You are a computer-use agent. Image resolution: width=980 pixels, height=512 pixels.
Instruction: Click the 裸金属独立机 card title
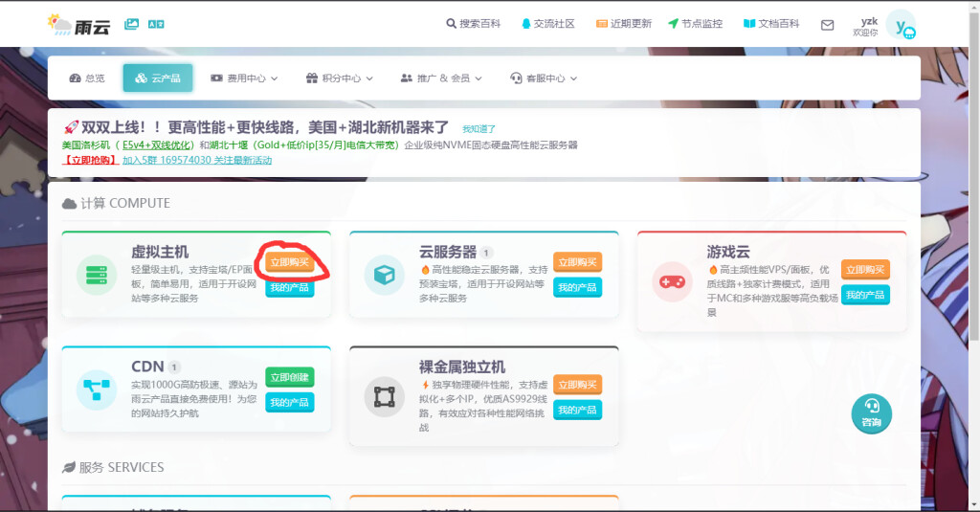(x=462, y=367)
